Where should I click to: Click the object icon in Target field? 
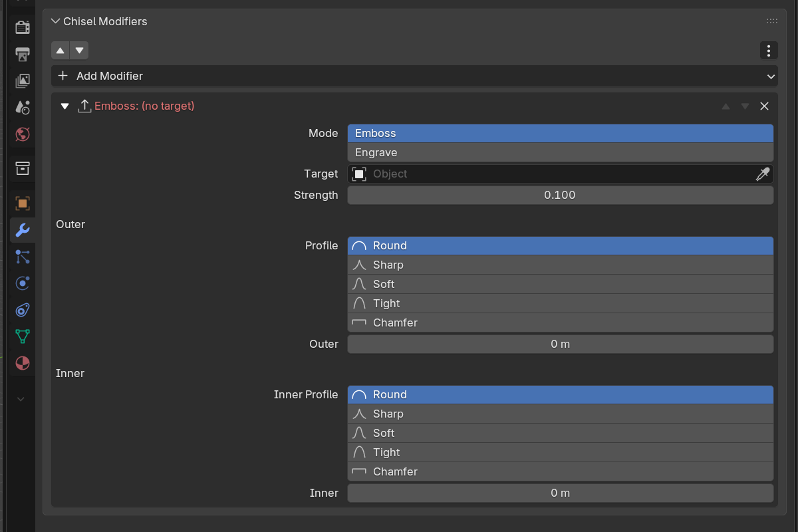tap(359, 174)
